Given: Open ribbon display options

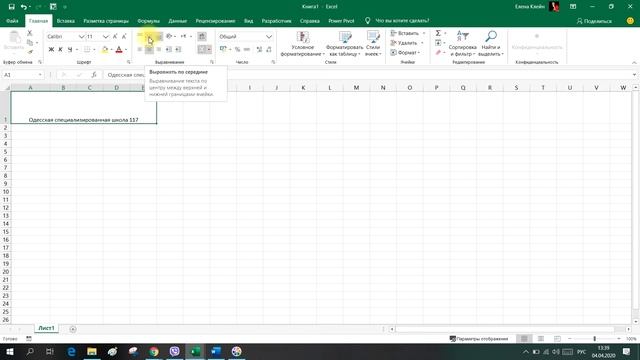Looking at the screenshot, I should point(573,7).
